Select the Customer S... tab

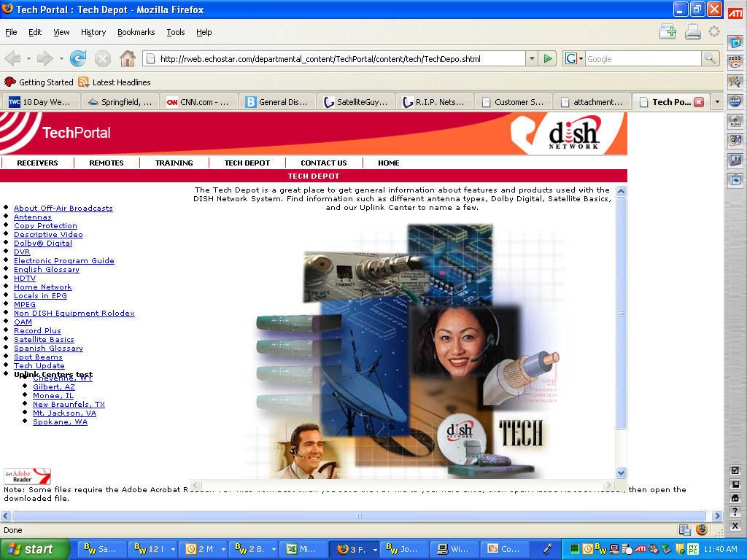[x=513, y=102]
